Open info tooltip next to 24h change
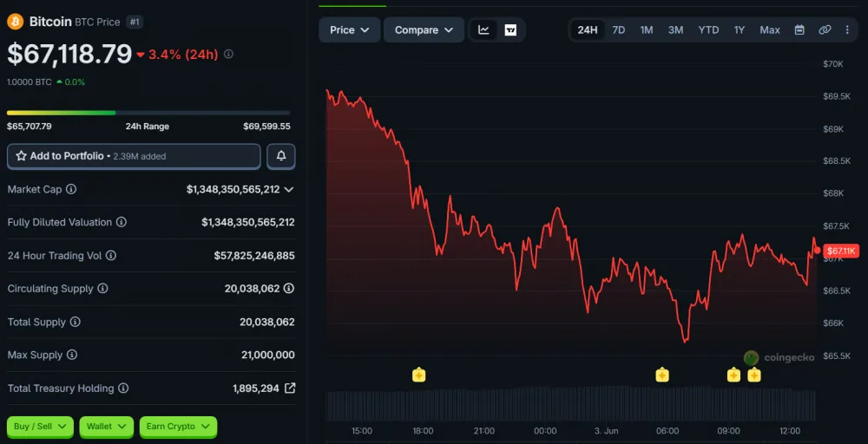 pyautogui.click(x=228, y=54)
